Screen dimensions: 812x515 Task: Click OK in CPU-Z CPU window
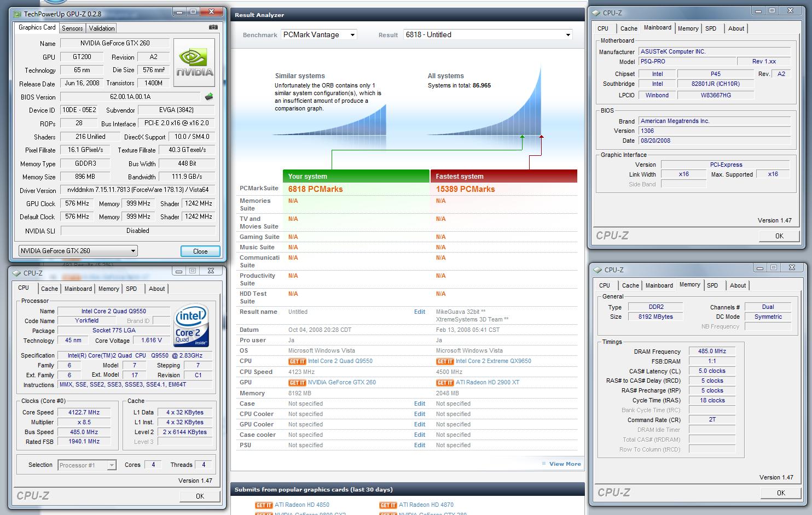200,496
